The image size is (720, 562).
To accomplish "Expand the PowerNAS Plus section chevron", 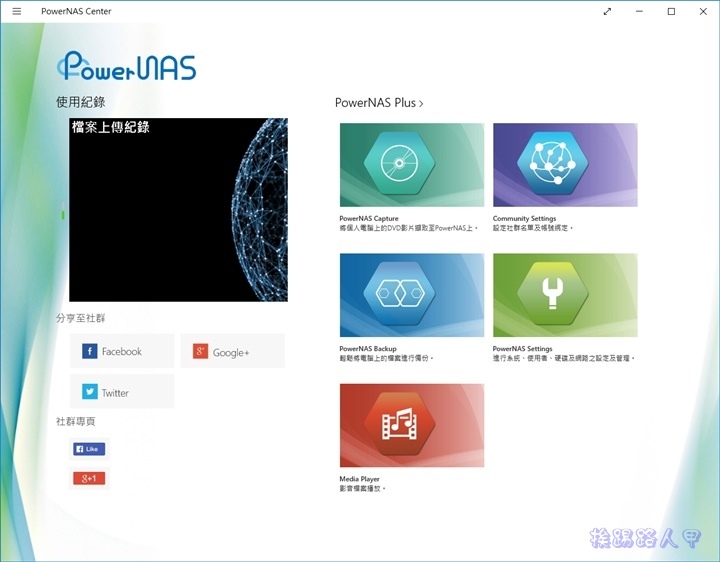I will [x=421, y=104].
